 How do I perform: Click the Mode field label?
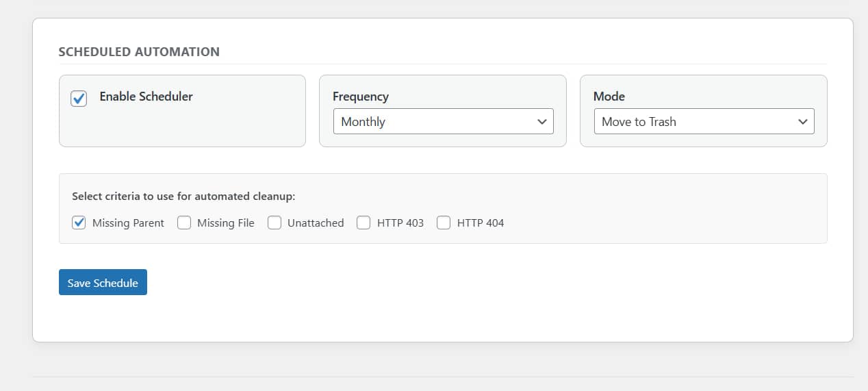point(609,97)
